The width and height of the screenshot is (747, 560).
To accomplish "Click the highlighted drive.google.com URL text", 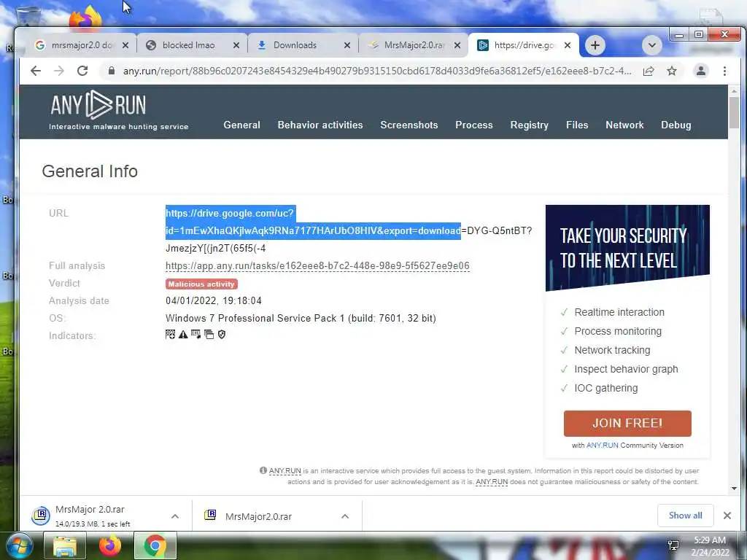I will [313, 222].
